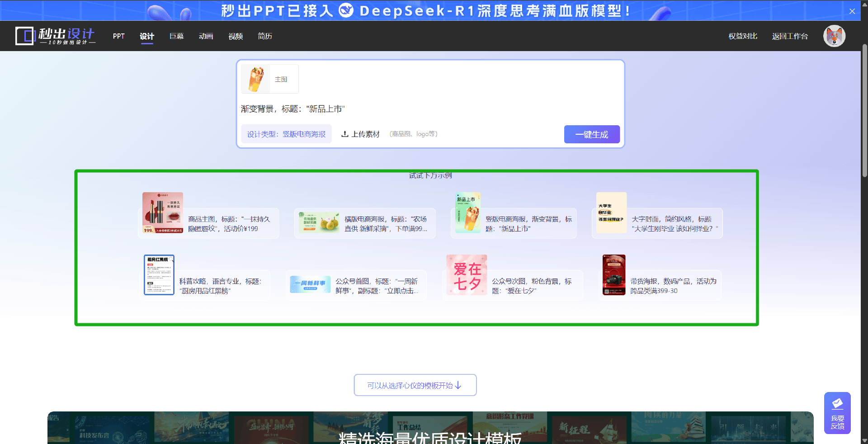Go to the 动画 tab
Screen dimensions: 868x444
click(206, 36)
